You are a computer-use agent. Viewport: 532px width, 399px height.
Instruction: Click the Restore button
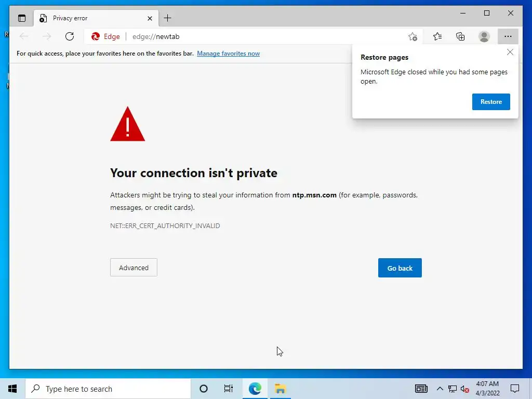491,102
